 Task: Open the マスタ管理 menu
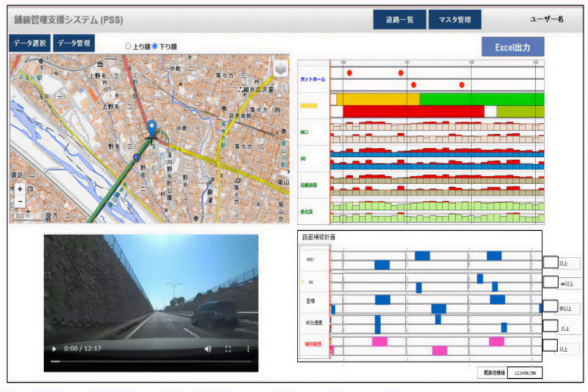point(455,20)
